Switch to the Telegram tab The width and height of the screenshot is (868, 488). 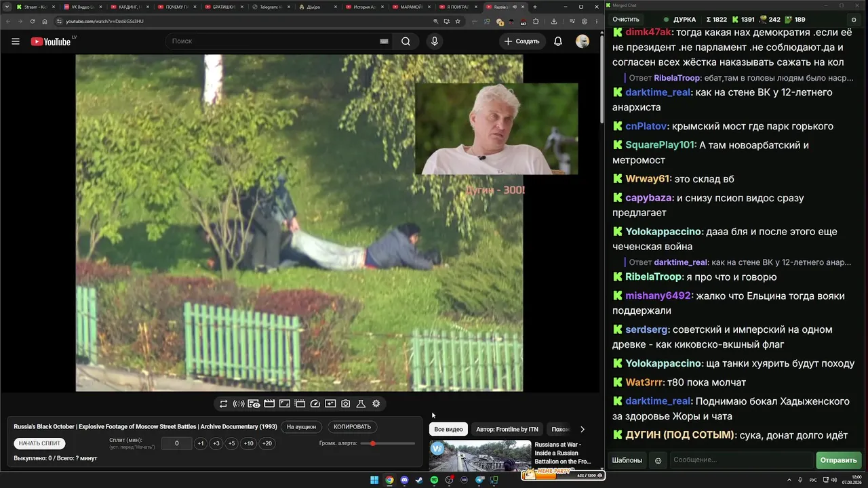pyautogui.click(x=271, y=7)
